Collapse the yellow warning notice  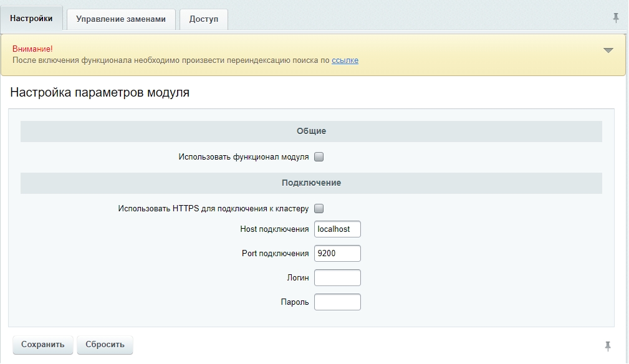point(608,50)
